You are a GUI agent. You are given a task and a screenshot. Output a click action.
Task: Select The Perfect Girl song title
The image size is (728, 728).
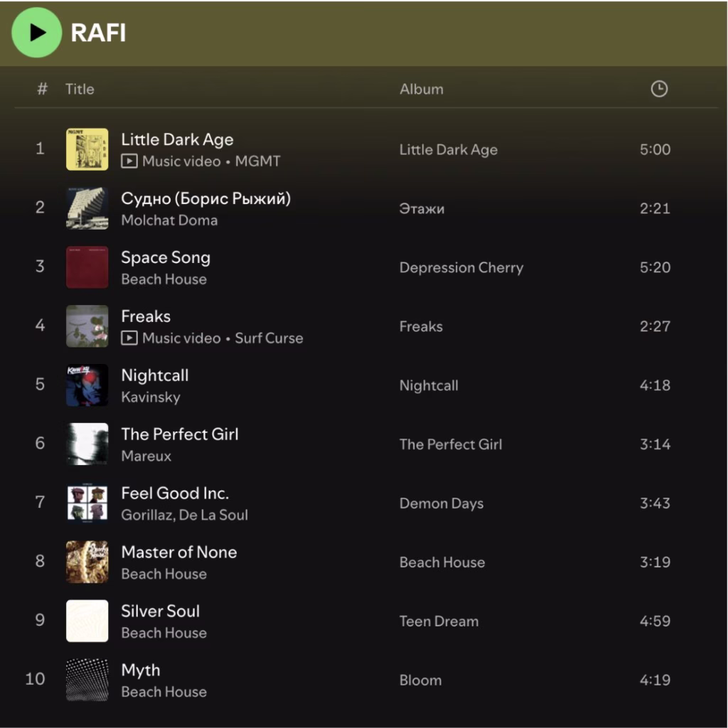179,434
